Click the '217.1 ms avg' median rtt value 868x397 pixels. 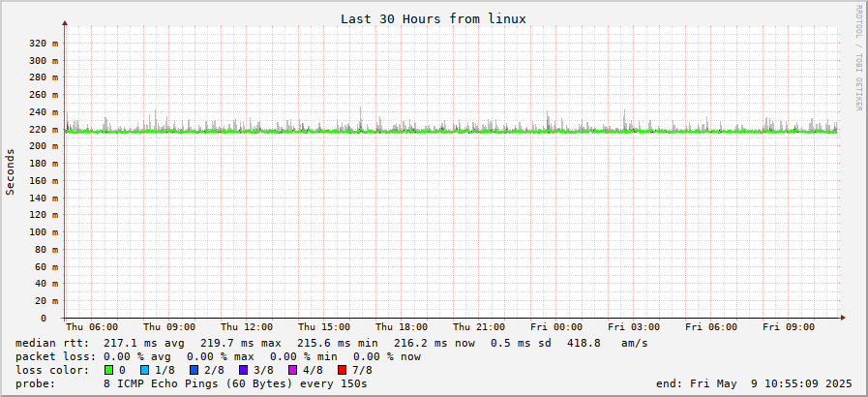(x=144, y=344)
